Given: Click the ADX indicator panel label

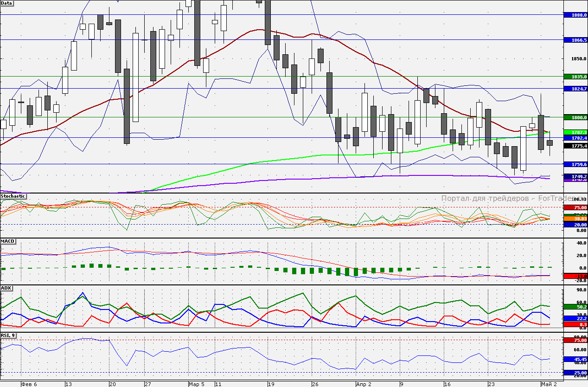Looking at the screenshot, I should 6,288.
